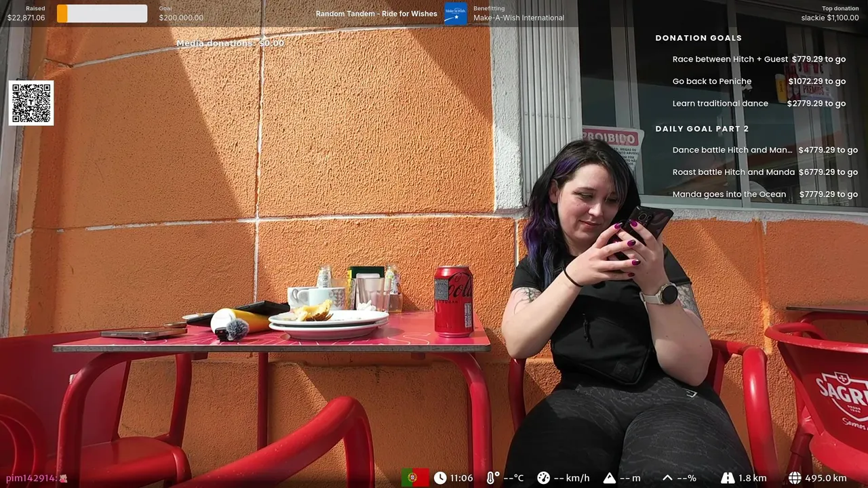868x488 pixels.
Task: Click the $2779.29 to go amount
Action: (x=816, y=104)
